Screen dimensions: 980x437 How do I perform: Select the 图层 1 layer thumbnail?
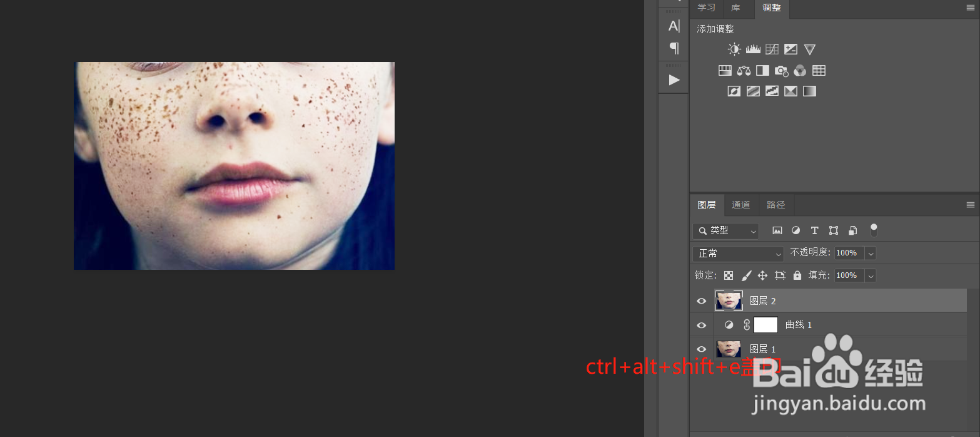coord(729,349)
